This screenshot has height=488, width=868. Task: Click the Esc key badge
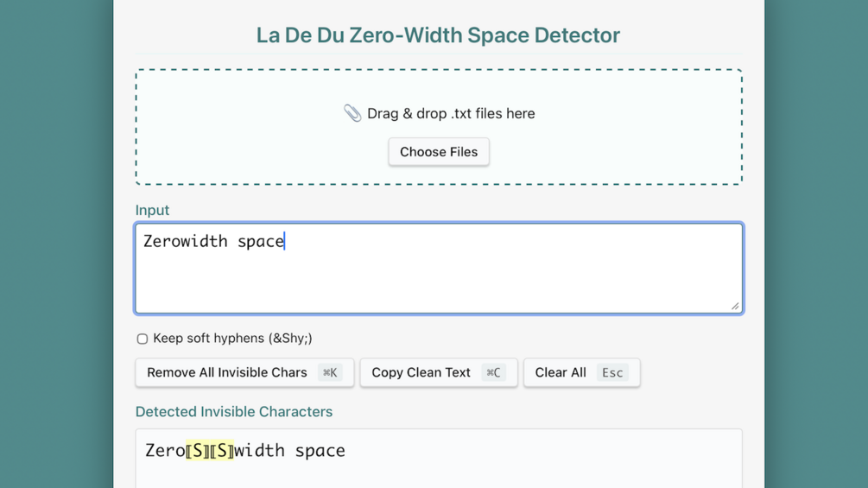(x=612, y=373)
